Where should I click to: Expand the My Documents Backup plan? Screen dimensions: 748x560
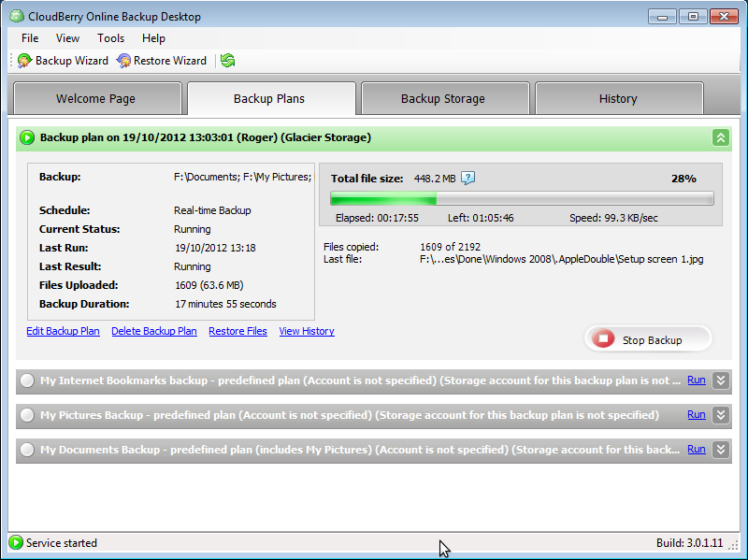[x=721, y=450]
